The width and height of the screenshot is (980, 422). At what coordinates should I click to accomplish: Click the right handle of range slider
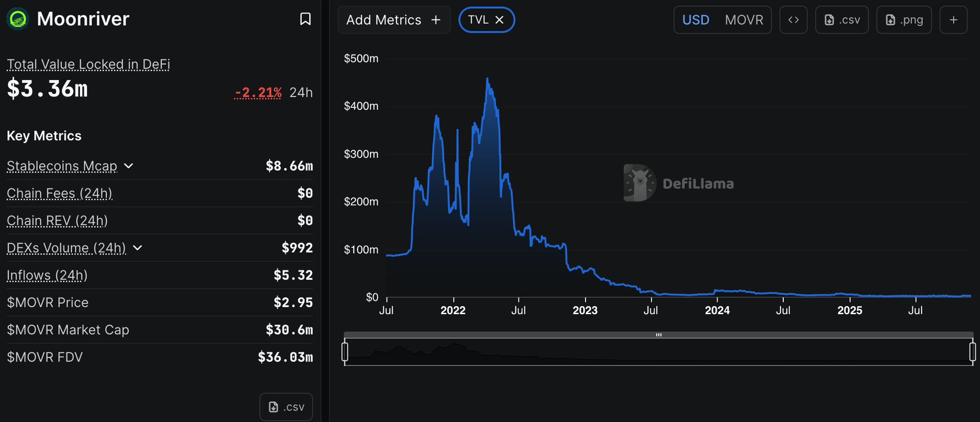coord(972,352)
